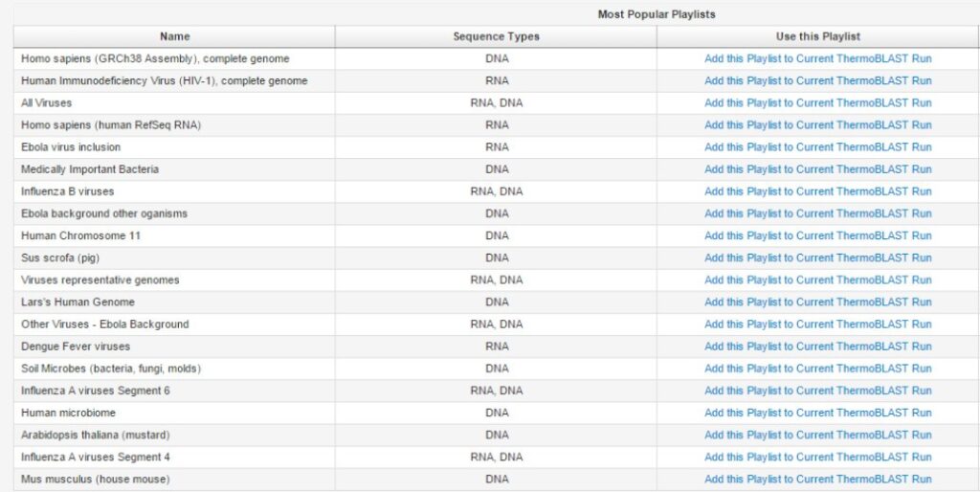Add Arabidopsis thaliana playlist to current run
Screen dimensions: 980x492
click(817, 435)
